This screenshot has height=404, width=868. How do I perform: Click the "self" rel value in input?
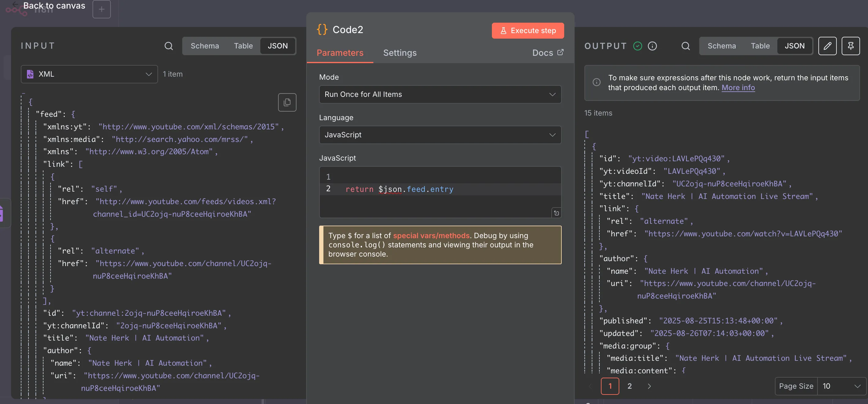[x=104, y=189]
